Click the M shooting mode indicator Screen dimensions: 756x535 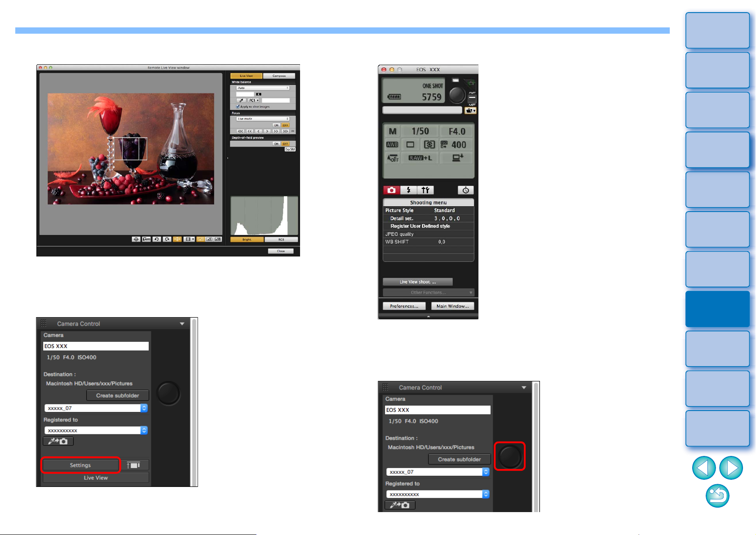[x=393, y=131]
